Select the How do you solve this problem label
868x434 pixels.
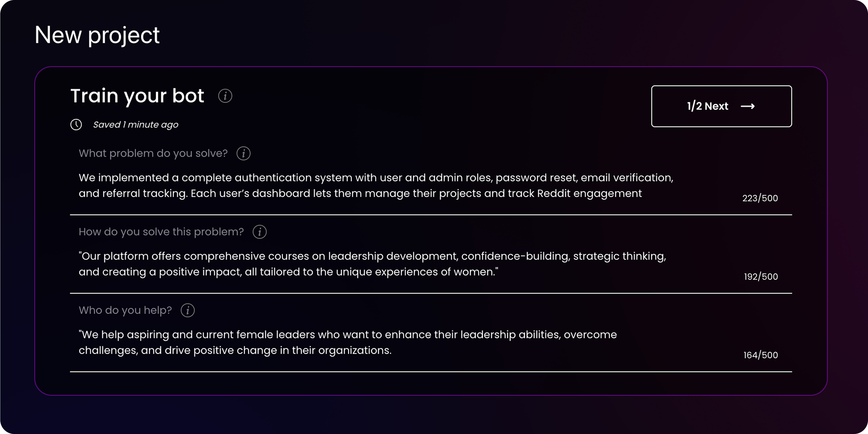(161, 232)
